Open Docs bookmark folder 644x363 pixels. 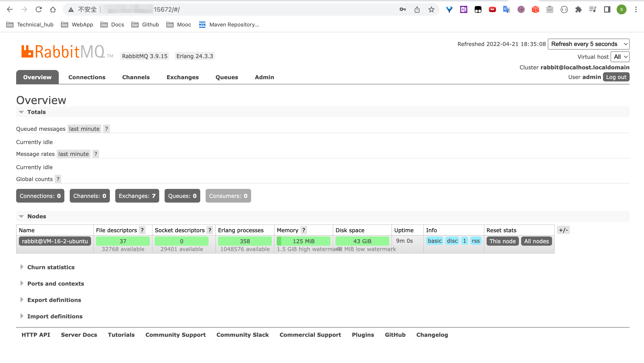pos(112,24)
